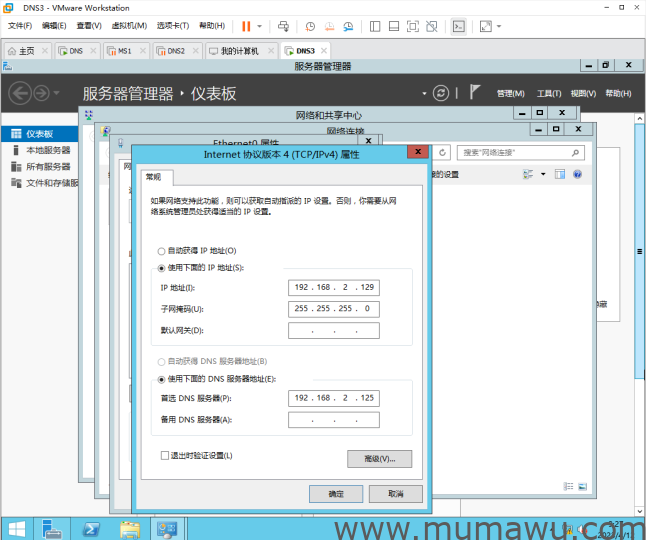This screenshot has width=646, height=540.
Task: Click the 默认网关 input field
Action: [334, 330]
